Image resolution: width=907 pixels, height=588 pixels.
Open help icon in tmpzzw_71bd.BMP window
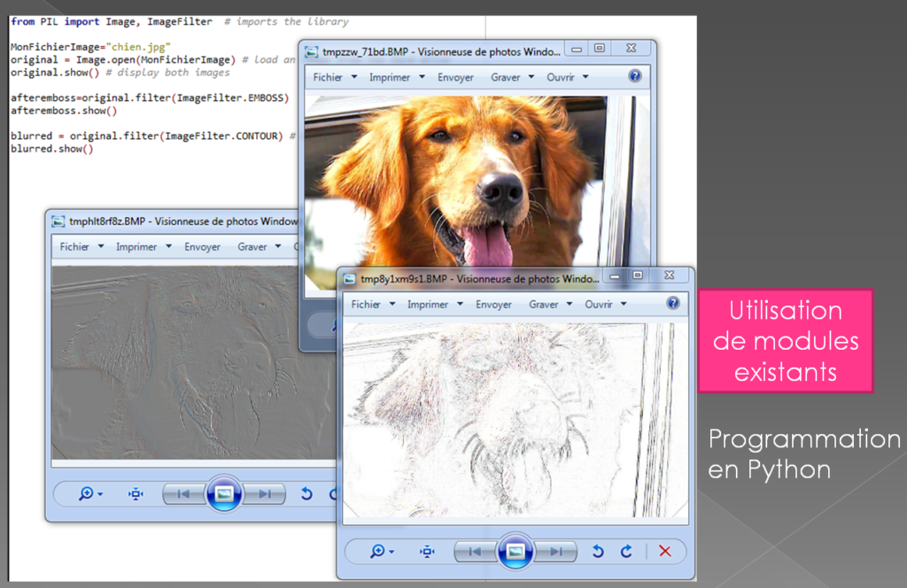[x=634, y=77]
